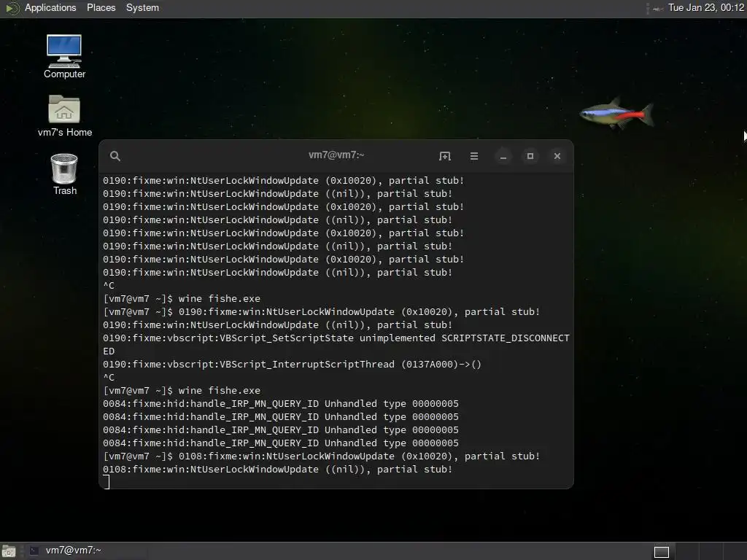
Task: Click the show desktop icon in the panel
Action: (9, 551)
